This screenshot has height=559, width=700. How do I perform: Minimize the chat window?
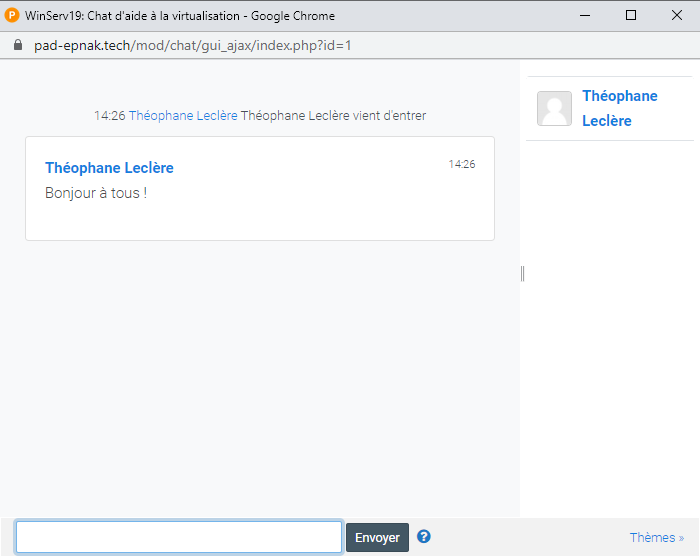pos(584,16)
